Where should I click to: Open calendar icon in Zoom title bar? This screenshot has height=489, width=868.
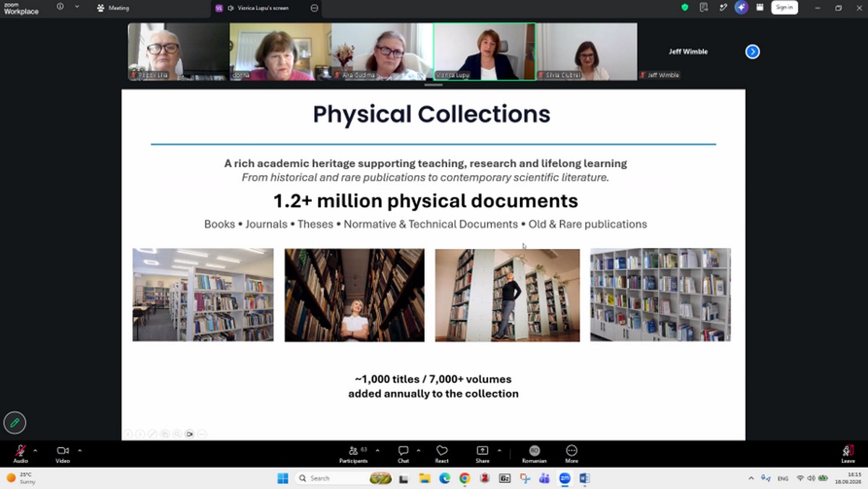click(x=759, y=7)
